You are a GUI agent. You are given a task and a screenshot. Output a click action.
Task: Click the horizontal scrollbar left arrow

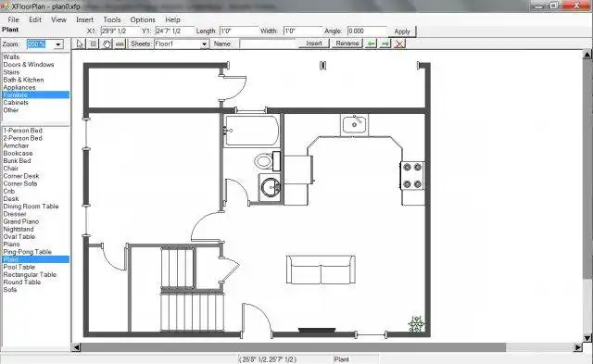pos(76,347)
